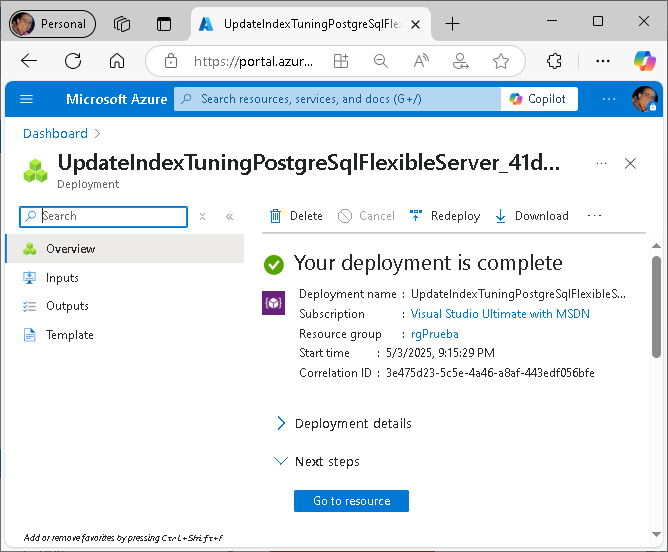Collapse the Next steps section
This screenshot has height=552, width=668.
tap(318, 461)
